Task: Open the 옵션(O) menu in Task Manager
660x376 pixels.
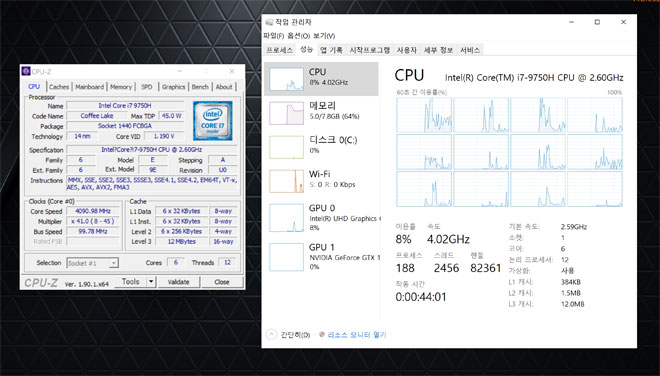Action: (x=299, y=36)
